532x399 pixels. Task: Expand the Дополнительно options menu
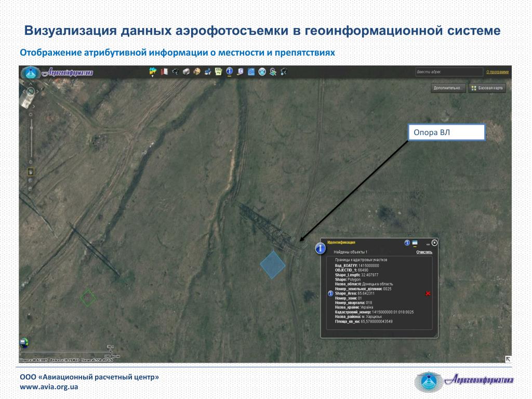[x=448, y=88]
